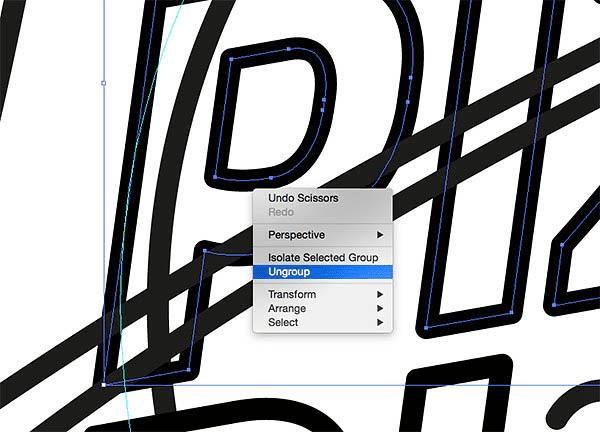The image size is (600, 432).
Task: Click Ungroup in the context menu
Action: [323, 272]
